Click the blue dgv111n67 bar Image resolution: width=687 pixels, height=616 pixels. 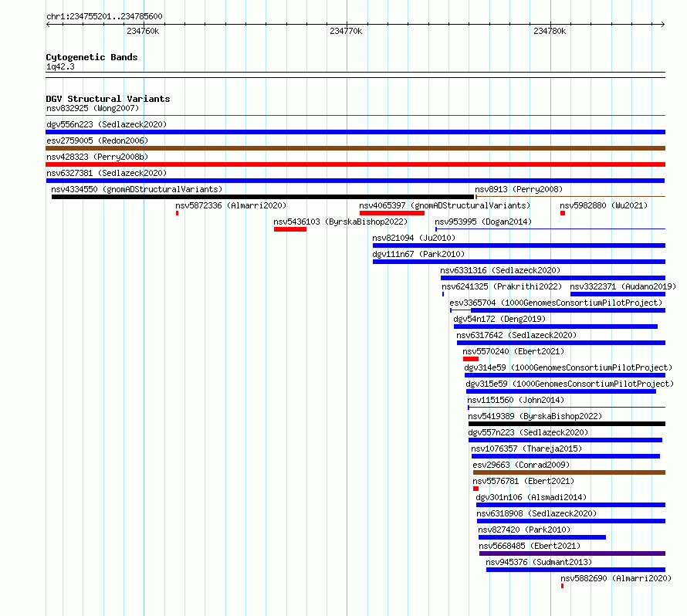coord(519,262)
